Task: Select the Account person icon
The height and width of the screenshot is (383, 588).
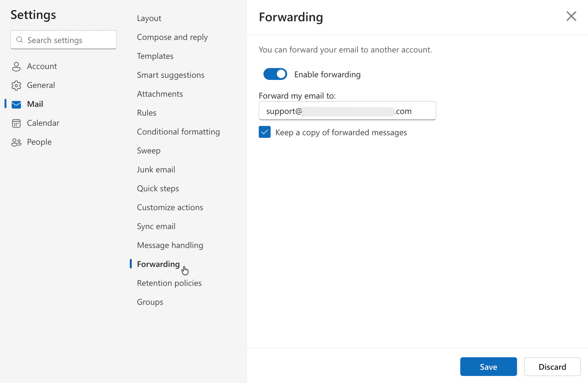Action: (x=17, y=66)
